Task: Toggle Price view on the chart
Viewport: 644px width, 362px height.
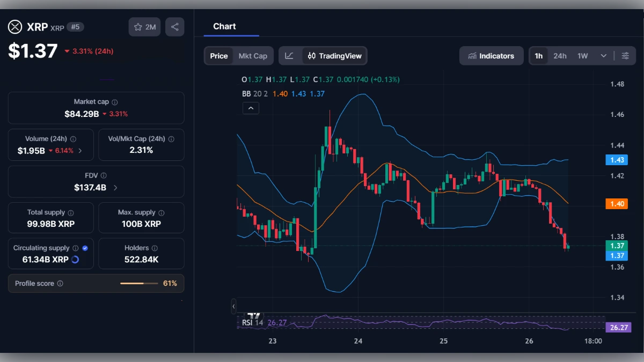Action: click(218, 55)
